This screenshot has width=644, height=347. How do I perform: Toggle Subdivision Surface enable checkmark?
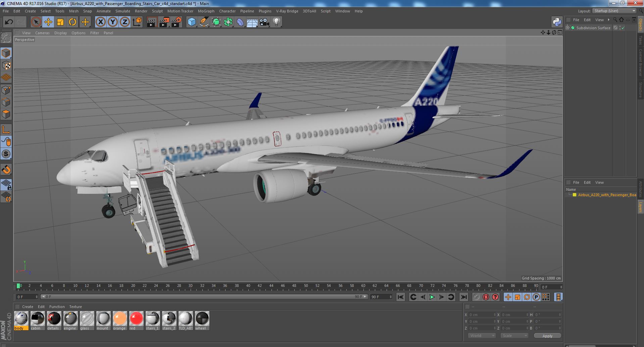click(x=623, y=28)
